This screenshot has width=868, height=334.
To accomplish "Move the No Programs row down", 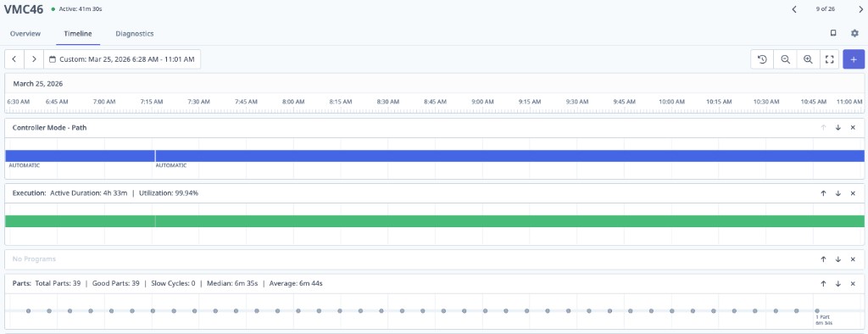I will 838,259.
